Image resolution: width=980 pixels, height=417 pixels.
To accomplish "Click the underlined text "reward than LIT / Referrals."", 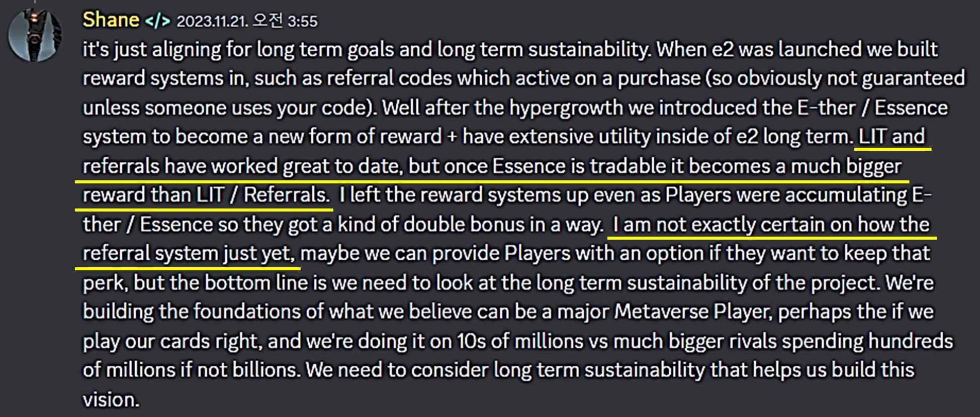I will (x=206, y=195).
